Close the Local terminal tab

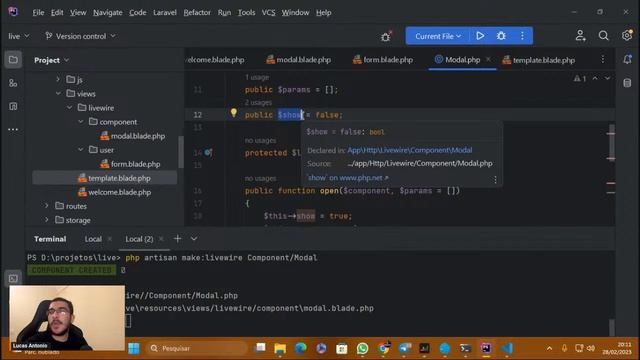(109, 239)
